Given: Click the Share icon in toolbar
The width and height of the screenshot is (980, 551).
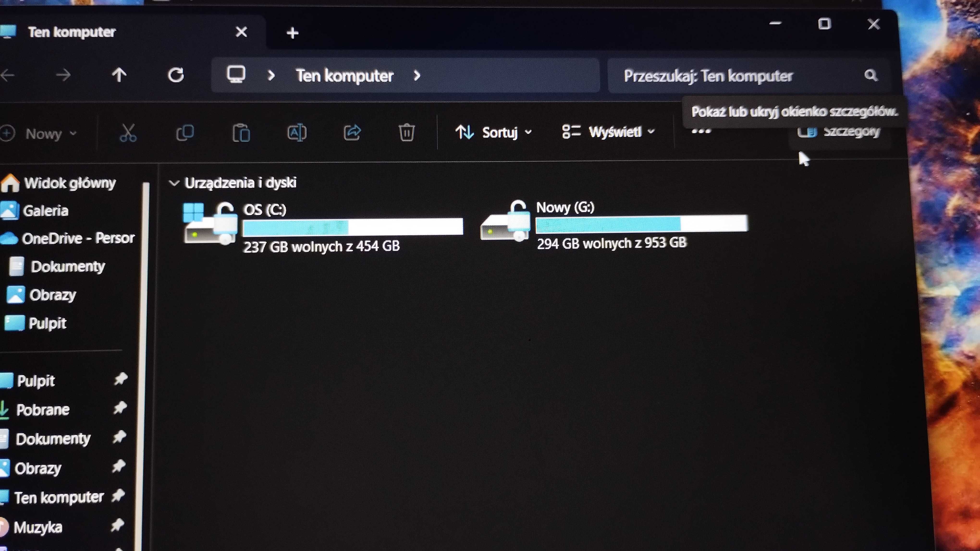Looking at the screenshot, I should 352,132.
